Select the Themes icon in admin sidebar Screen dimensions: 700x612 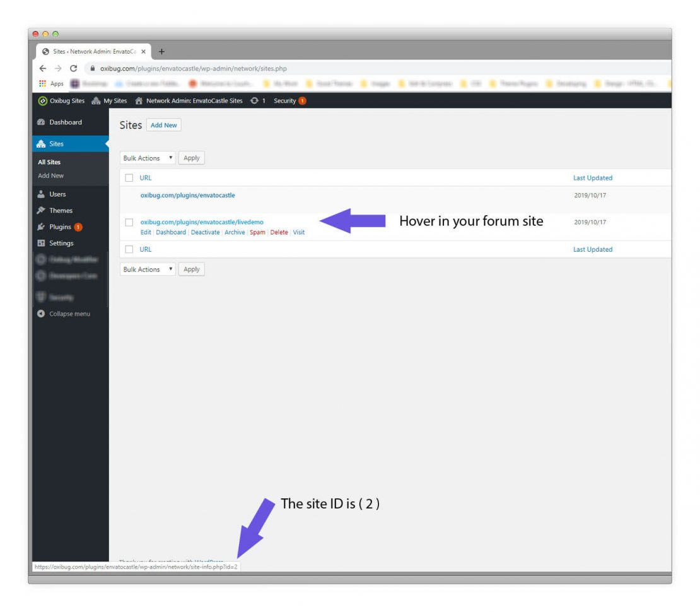[42, 210]
